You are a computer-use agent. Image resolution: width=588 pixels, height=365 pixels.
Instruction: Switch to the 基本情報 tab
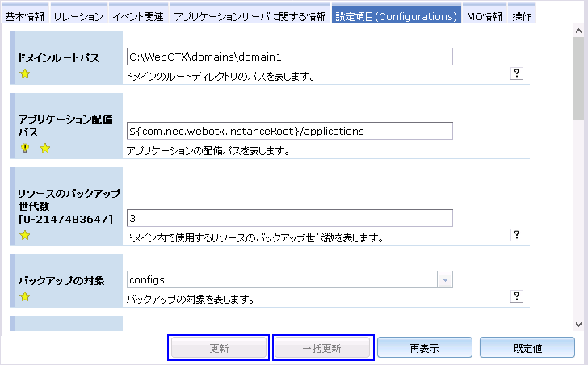coord(25,16)
